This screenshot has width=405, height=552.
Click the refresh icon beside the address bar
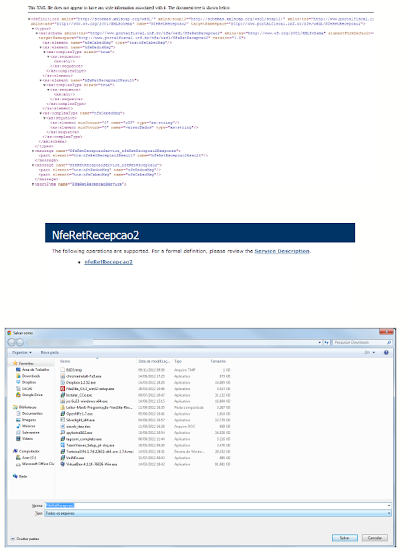[326, 342]
